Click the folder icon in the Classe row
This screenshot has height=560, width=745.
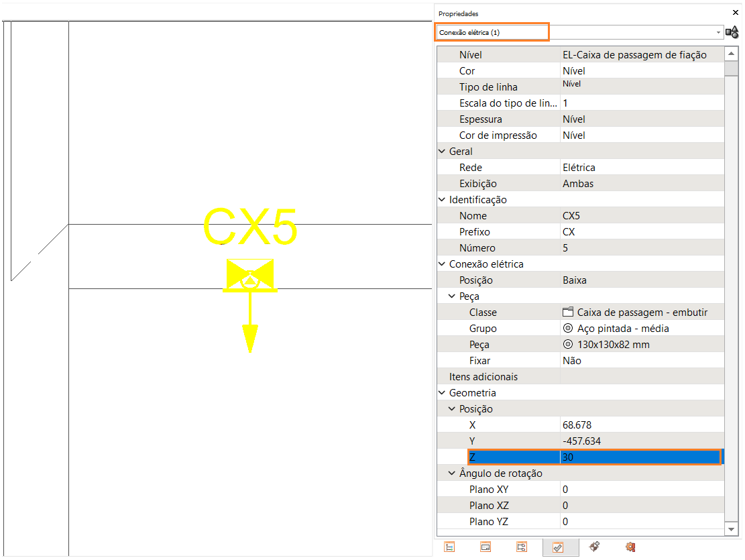tap(568, 312)
